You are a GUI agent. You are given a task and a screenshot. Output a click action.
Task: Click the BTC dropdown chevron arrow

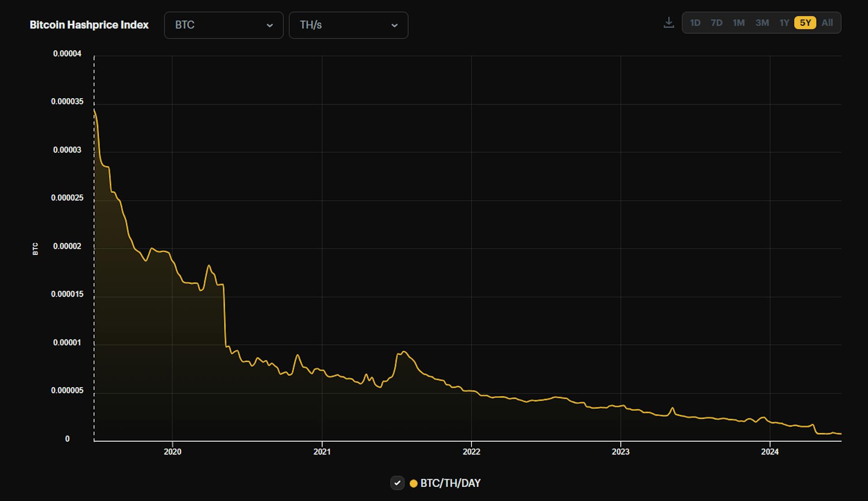coord(270,25)
